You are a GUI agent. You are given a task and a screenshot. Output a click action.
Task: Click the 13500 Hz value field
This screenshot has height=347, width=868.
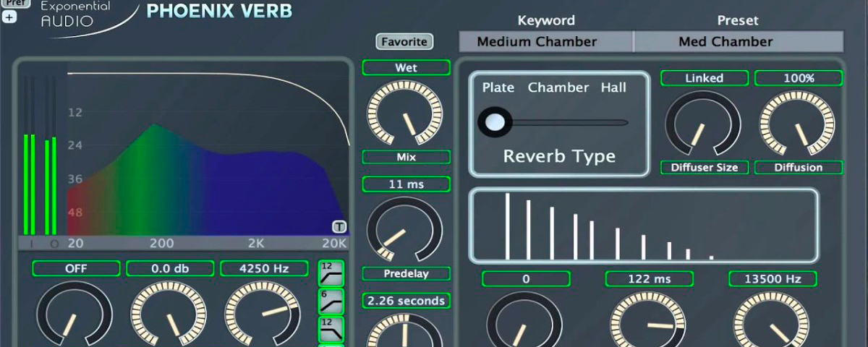click(772, 278)
